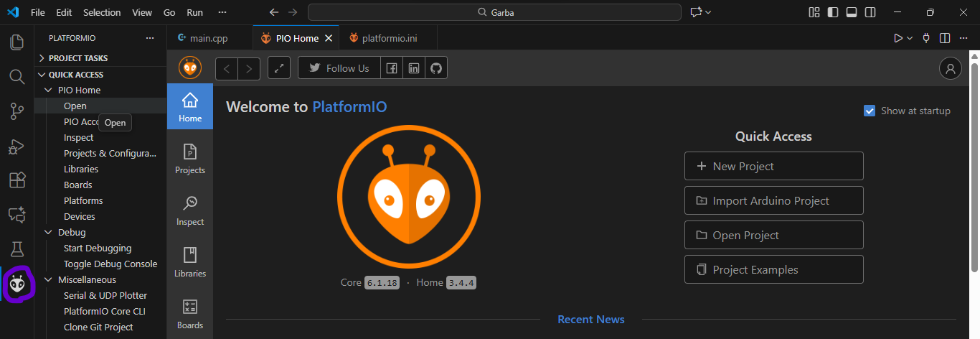
Task: Toggle the primary side bar layout button
Action: pyautogui.click(x=832, y=12)
